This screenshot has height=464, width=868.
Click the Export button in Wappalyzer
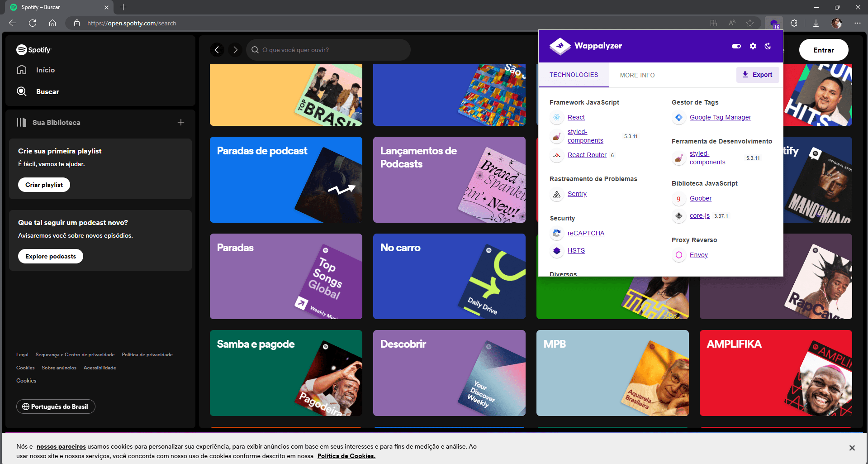click(x=758, y=75)
